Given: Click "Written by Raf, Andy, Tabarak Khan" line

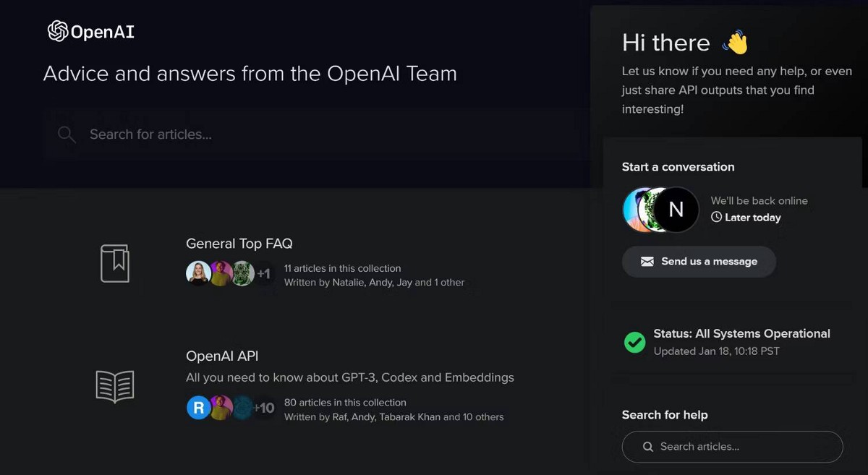Looking at the screenshot, I should click(x=394, y=416).
